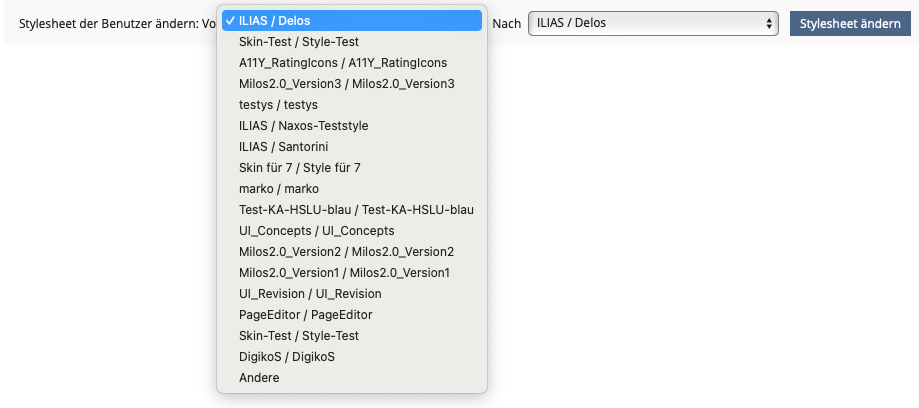
Task: Select UI_Concepts / UI_Concepts option
Action: point(316,231)
